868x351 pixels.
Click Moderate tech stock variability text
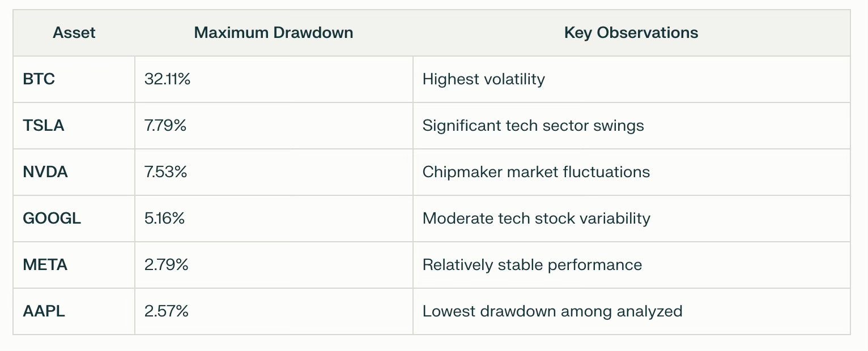536,219
